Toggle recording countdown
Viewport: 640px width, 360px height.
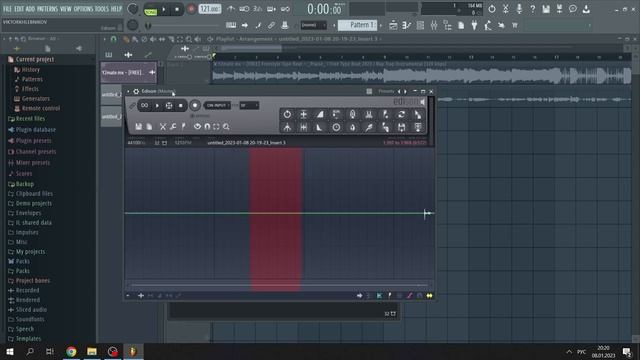tap(258, 9)
